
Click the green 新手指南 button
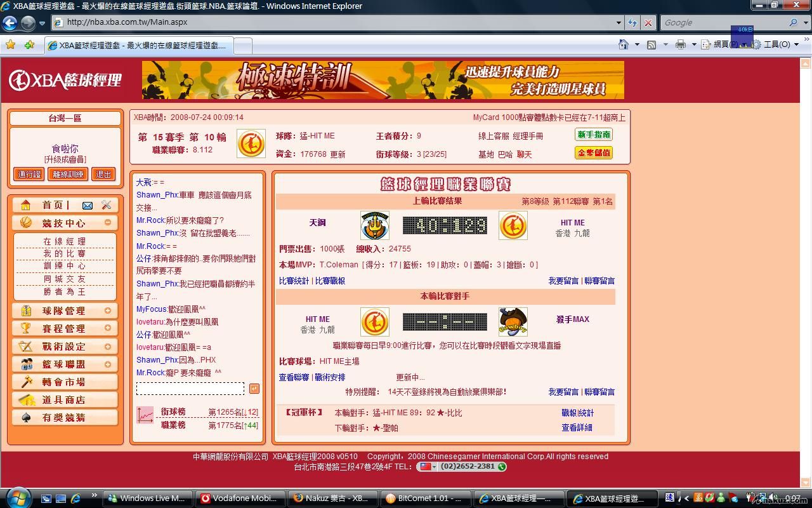pos(594,135)
